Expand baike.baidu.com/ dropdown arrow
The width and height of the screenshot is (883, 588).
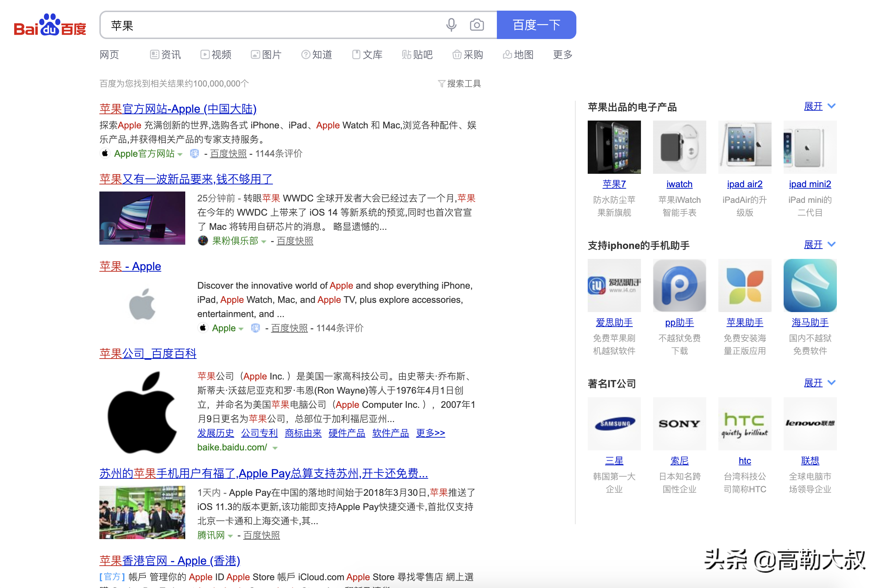pyautogui.click(x=275, y=448)
